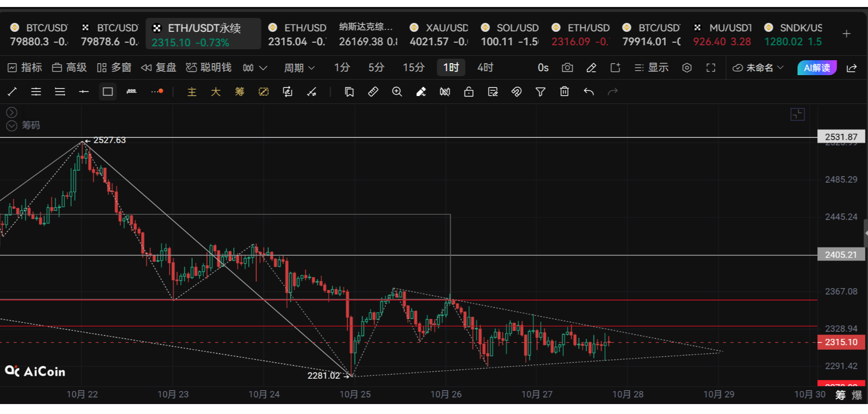Screen dimensions: 868x414
Task: Click the redo arrow
Action: pyautogui.click(x=613, y=92)
